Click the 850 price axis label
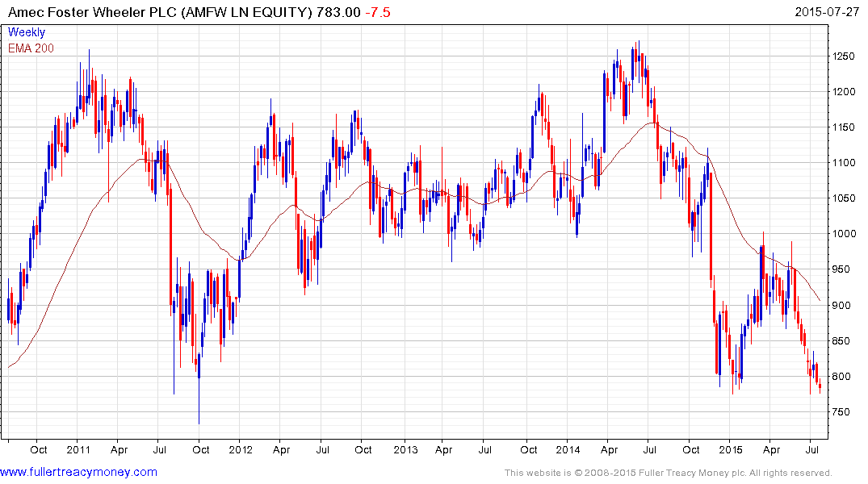 [841, 340]
